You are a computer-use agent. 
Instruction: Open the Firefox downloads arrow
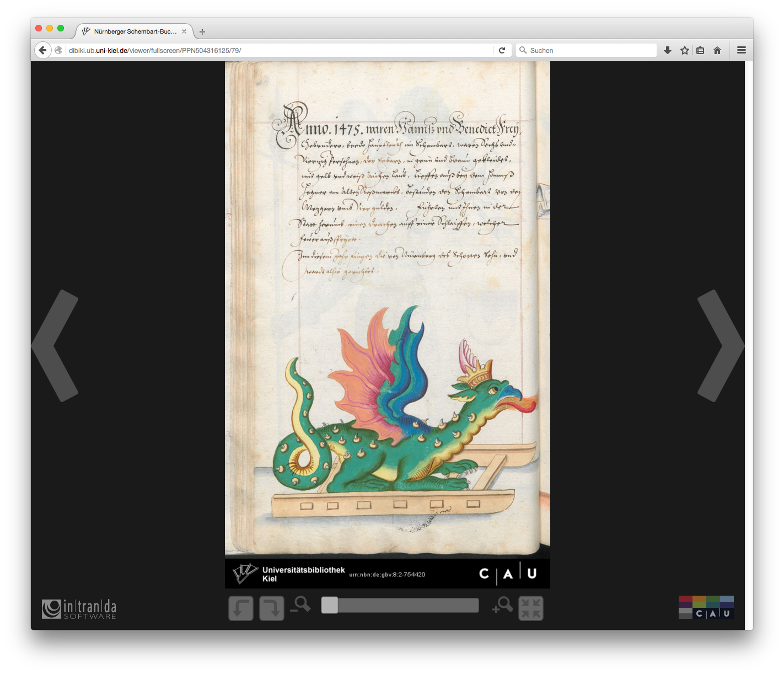coord(668,50)
